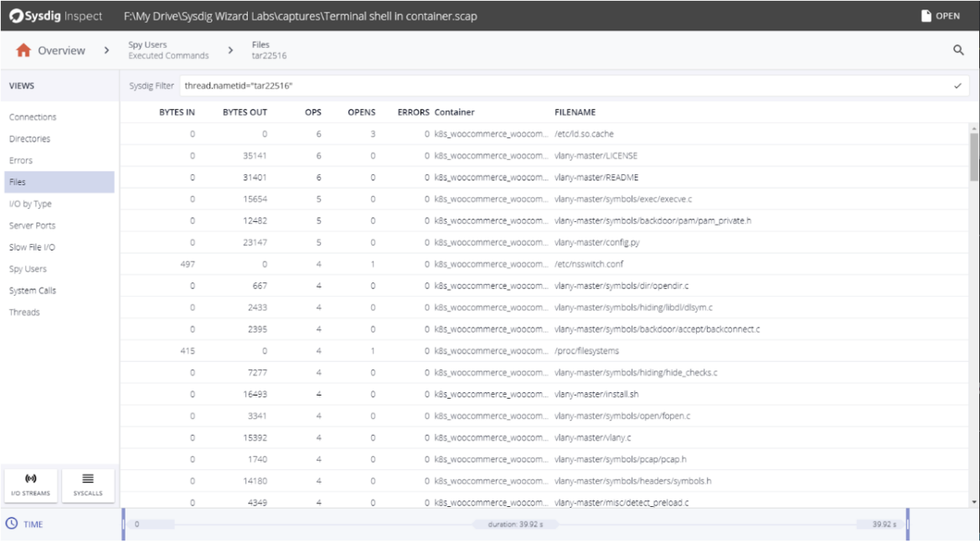980x543 pixels.
Task: Click the timeline duration bar
Action: point(516,525)
